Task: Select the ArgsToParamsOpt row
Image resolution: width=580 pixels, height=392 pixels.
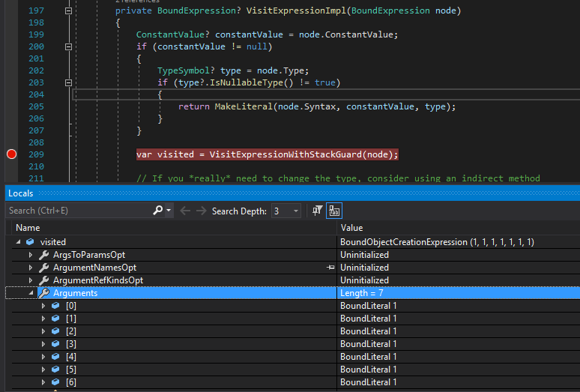Action: tap(88, 255)
